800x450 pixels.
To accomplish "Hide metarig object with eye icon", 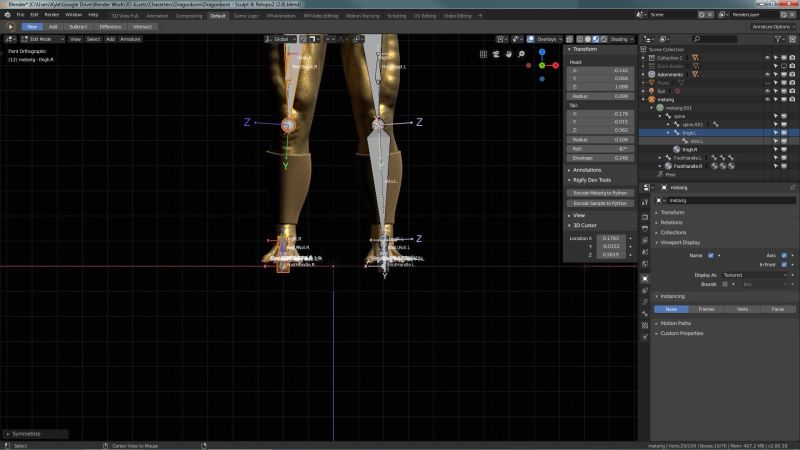I will [767, 99].
